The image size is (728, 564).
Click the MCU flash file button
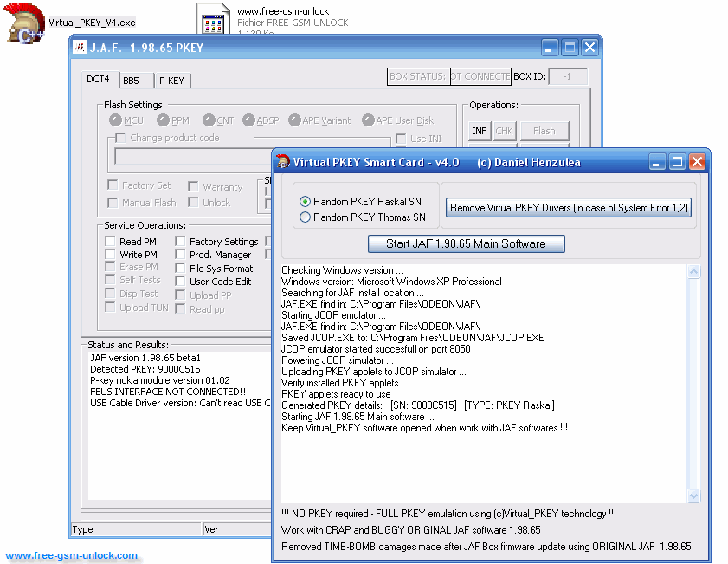pos(116,120)
